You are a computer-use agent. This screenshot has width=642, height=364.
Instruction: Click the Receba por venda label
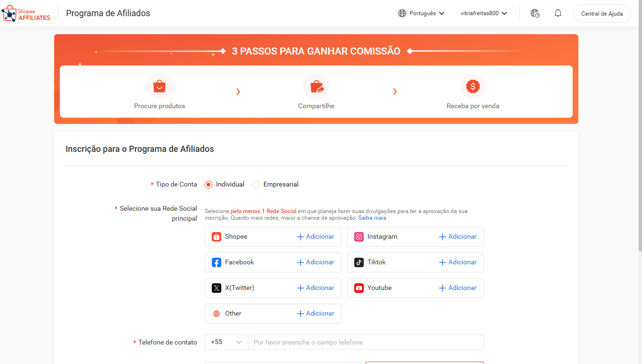473,106
